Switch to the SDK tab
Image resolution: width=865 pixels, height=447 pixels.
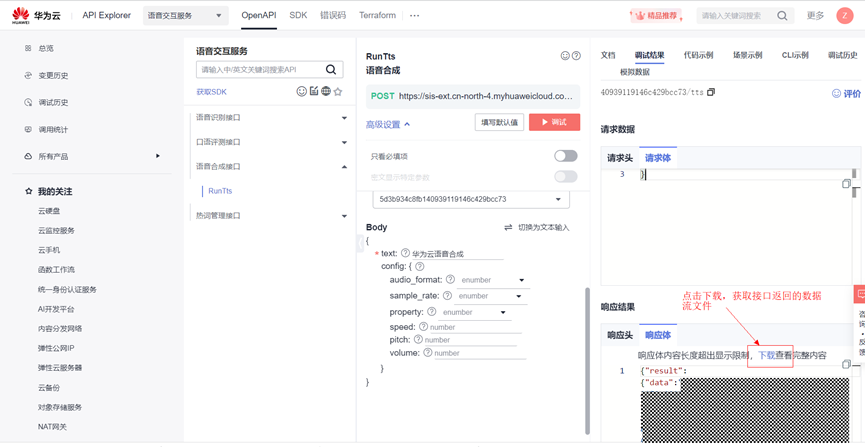point(298,15)
